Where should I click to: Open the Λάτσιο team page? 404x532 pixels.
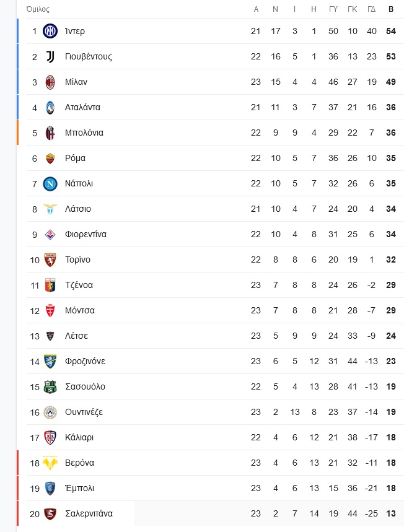[78, 209]
